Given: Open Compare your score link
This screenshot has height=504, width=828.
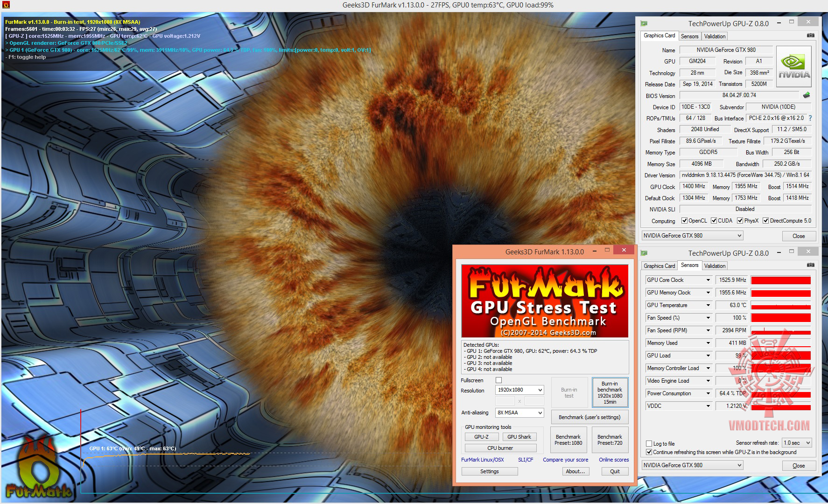Looking at the screenshot, I should (565, 460).
